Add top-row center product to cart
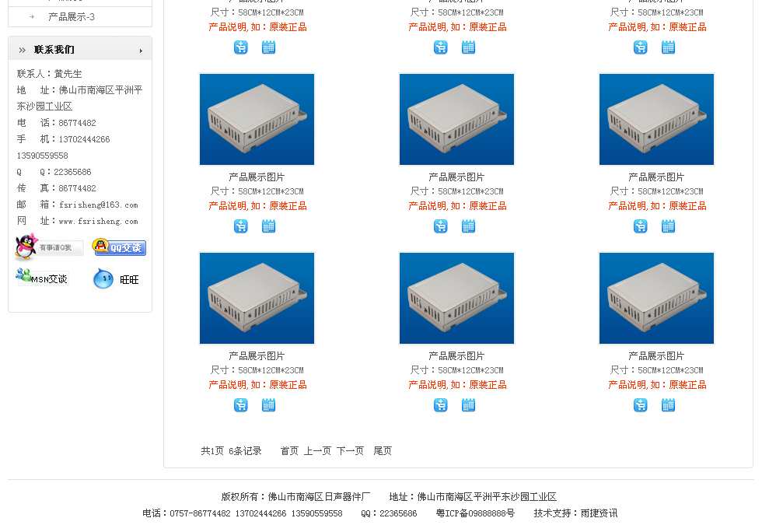Viewport: 762px width, 532px height. click(x=441, y=47)
